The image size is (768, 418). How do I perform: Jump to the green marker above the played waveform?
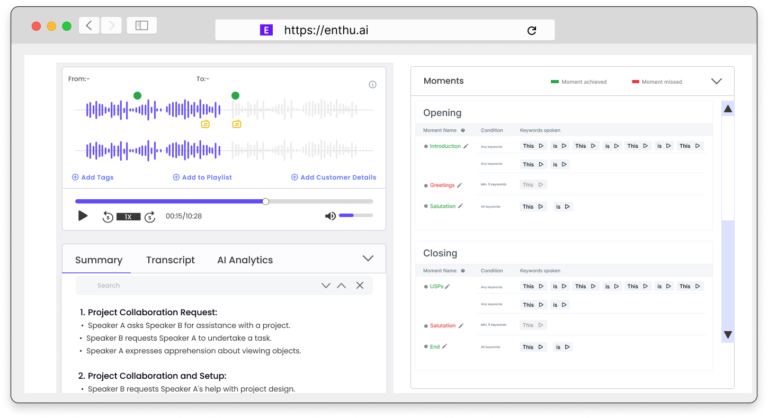click(x=138, y=96)
